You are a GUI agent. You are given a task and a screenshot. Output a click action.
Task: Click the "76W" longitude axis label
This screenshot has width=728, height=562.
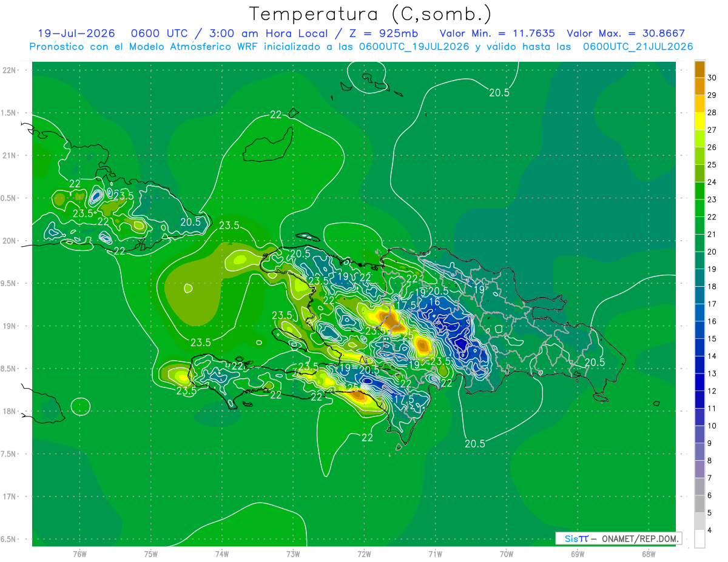click(79, 554)
